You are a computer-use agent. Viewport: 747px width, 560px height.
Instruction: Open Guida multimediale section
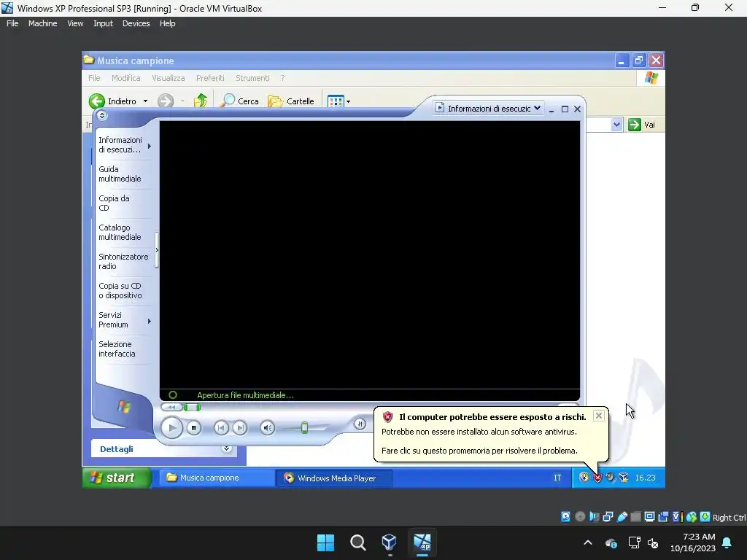point(120,174)
